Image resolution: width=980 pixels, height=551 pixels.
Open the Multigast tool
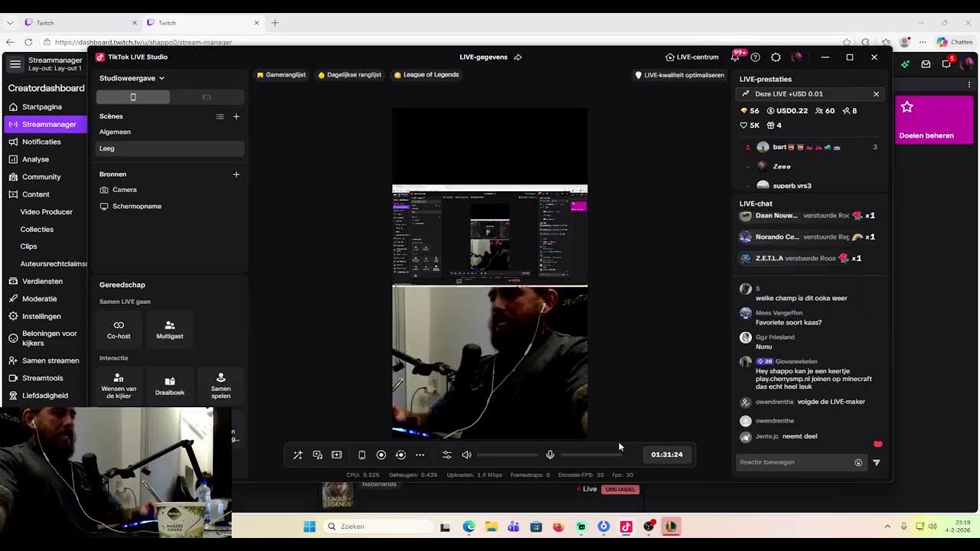pyautogui.click(x=170, y=329)
